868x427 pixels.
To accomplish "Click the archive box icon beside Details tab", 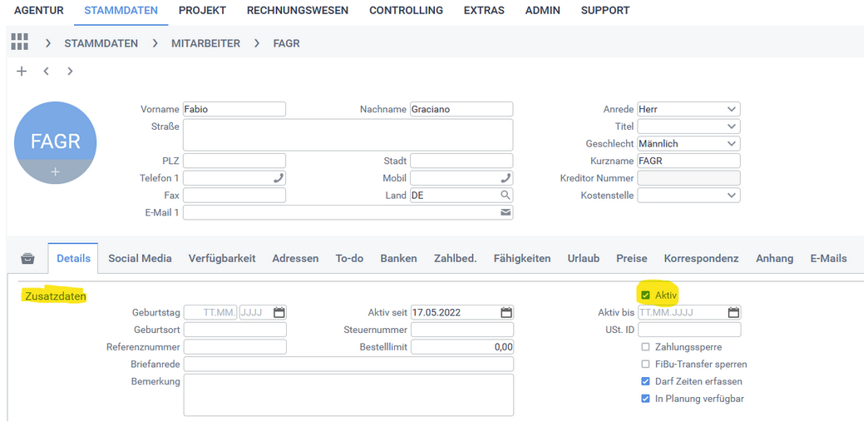I will point(27,259).
